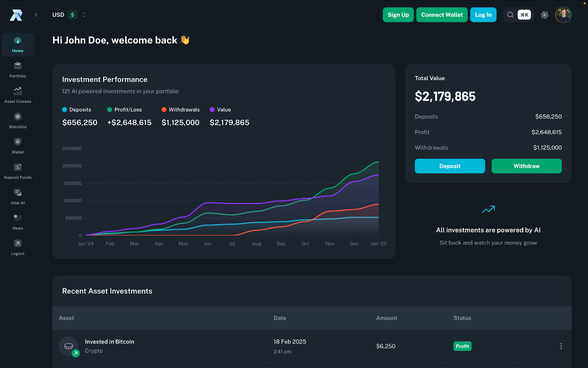Toggle the Deposits series in chart legend
The width and height of the screenshot is (588, 368).
point(77,110)
